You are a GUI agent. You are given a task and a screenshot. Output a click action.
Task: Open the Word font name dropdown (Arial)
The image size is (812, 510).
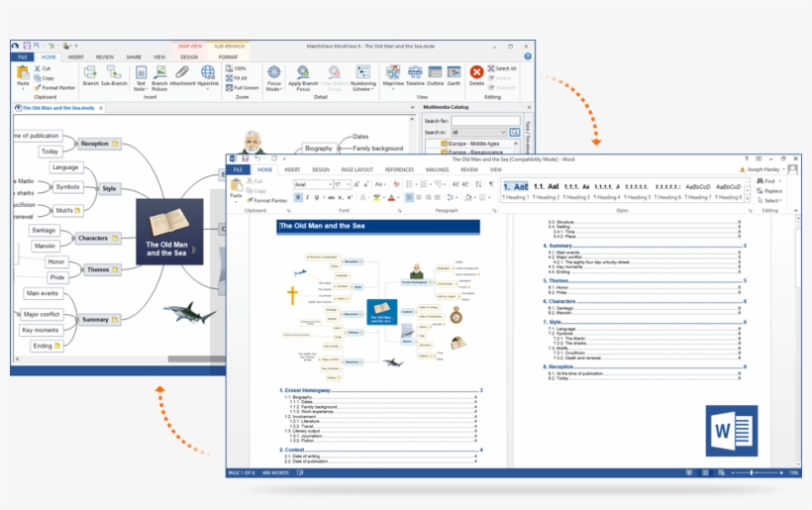click(x=330, y=184)
